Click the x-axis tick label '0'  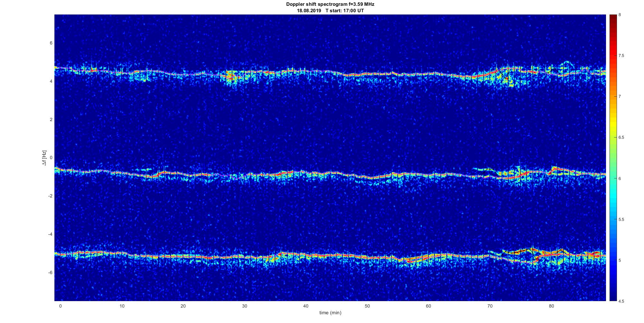[x=60, y=306]
